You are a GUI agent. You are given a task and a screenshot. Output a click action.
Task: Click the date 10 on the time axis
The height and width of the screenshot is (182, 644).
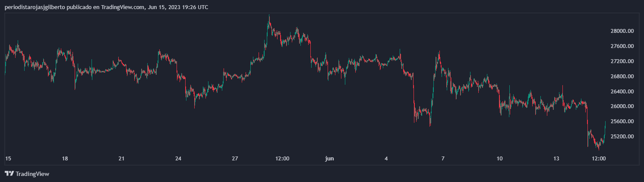500,159
